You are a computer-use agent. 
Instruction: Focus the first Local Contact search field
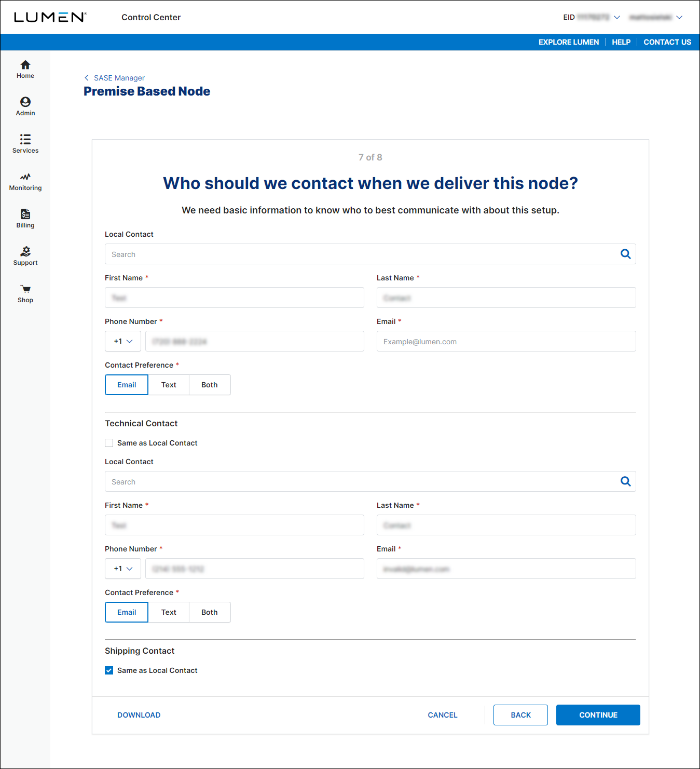370,254
